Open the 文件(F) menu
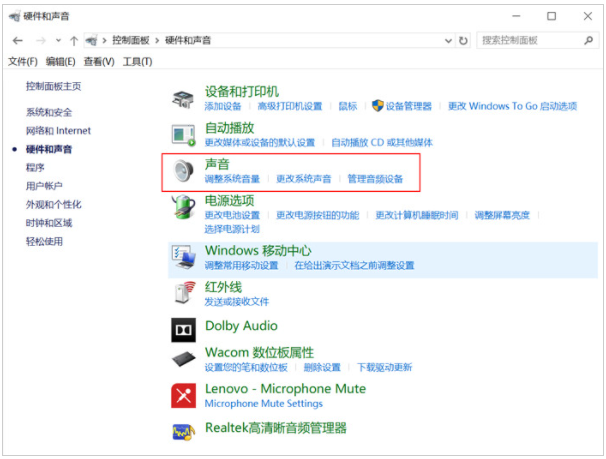Screen dimensions: 606x459 23,62
